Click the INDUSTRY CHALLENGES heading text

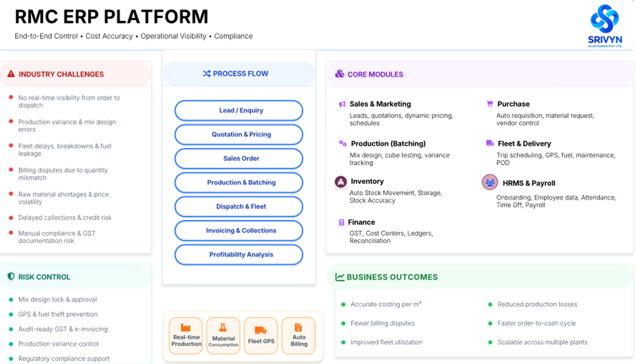pyautogui.click(x=61, y=74)
